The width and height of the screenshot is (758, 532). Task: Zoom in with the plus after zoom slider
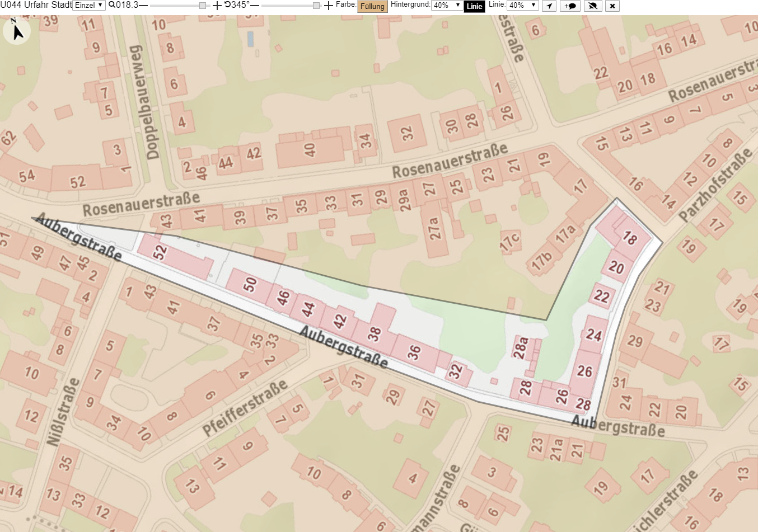click(217, 6)
